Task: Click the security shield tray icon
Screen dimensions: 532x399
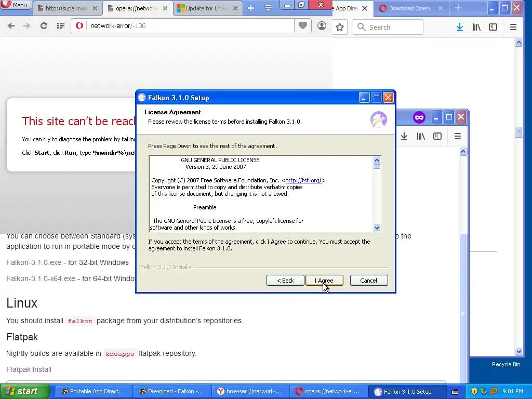Action: tap(474, 391)
